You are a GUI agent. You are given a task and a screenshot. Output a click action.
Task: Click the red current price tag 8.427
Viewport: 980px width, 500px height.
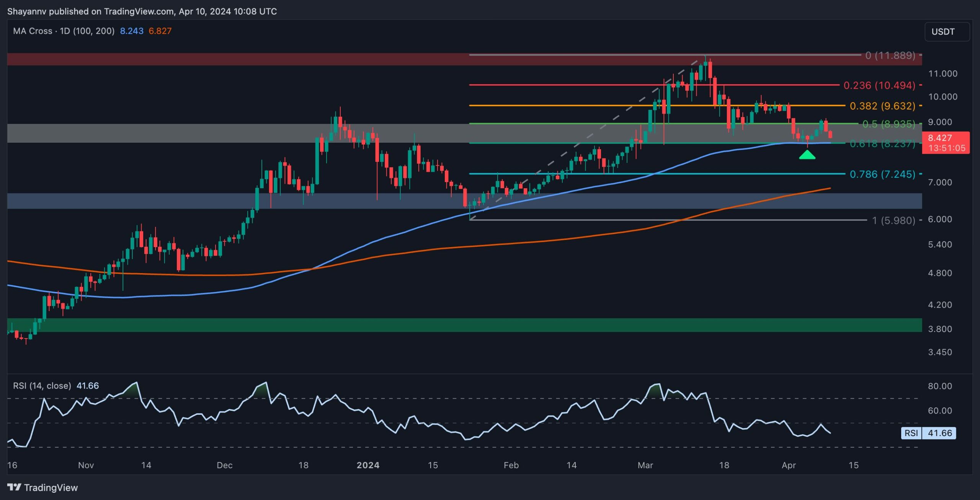click(x=946, y=143)
